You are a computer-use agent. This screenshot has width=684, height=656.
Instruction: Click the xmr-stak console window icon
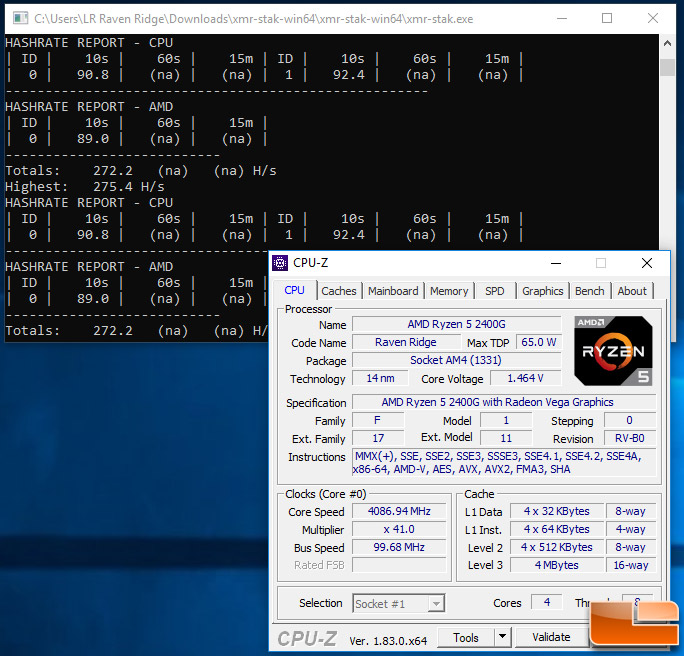tap(20, 18)
